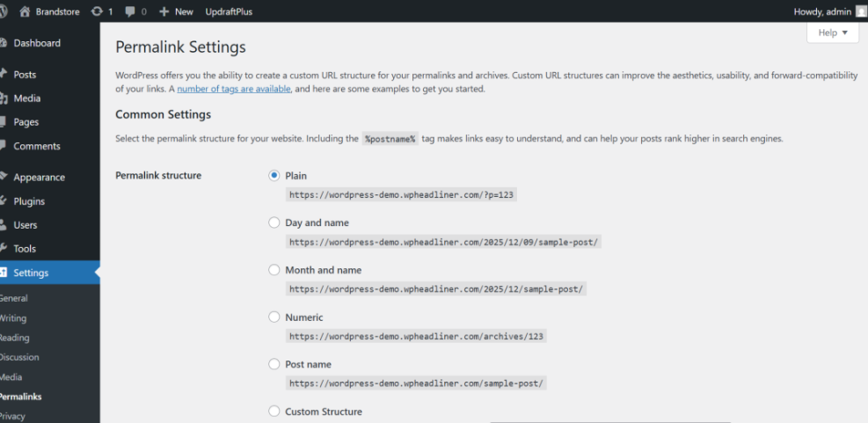Open the Howdy, admin account menu
This screenshot has width=868, height=423.
(x=829, y=11)
